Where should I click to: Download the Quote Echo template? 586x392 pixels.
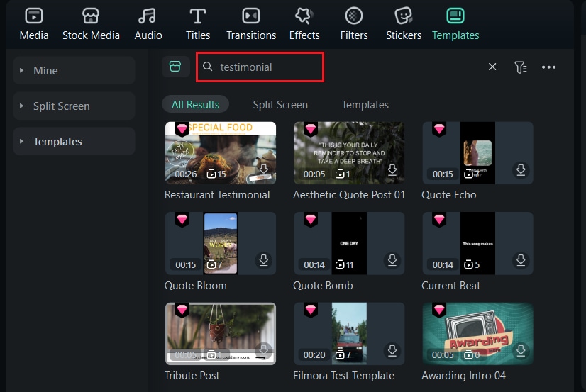pyautogui.click(x=521, y=170)
